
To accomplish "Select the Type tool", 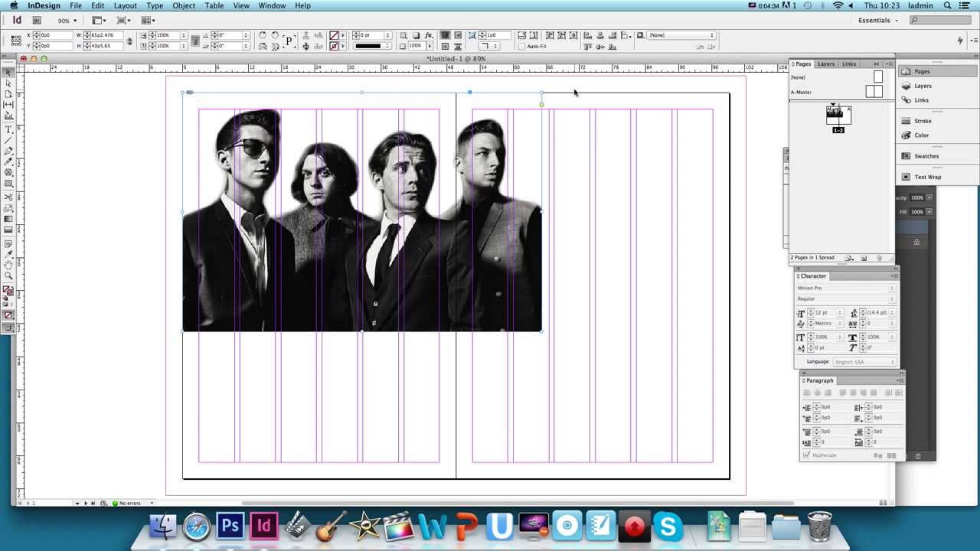I will coord(8,129).
